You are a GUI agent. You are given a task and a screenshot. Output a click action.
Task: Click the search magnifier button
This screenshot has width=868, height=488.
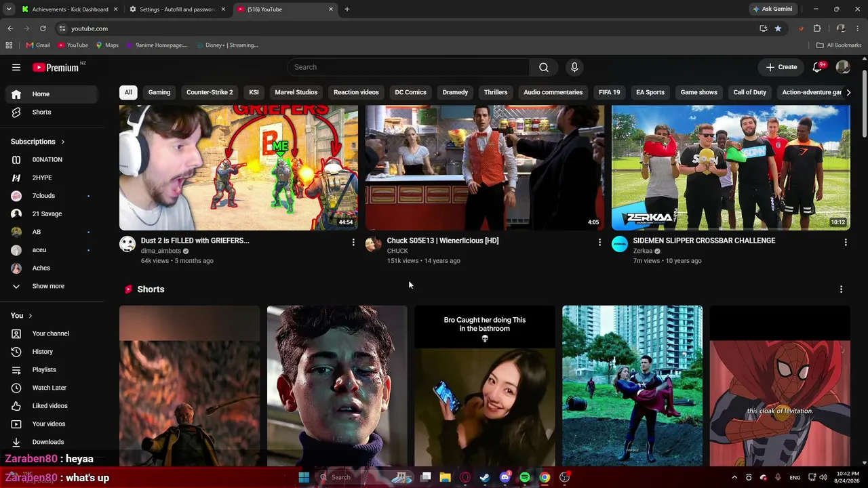click(x=544, y=67)
